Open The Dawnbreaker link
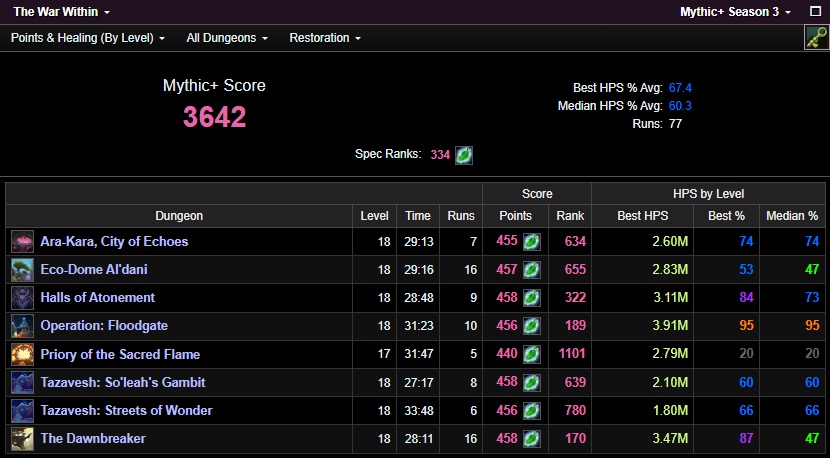 93,438
